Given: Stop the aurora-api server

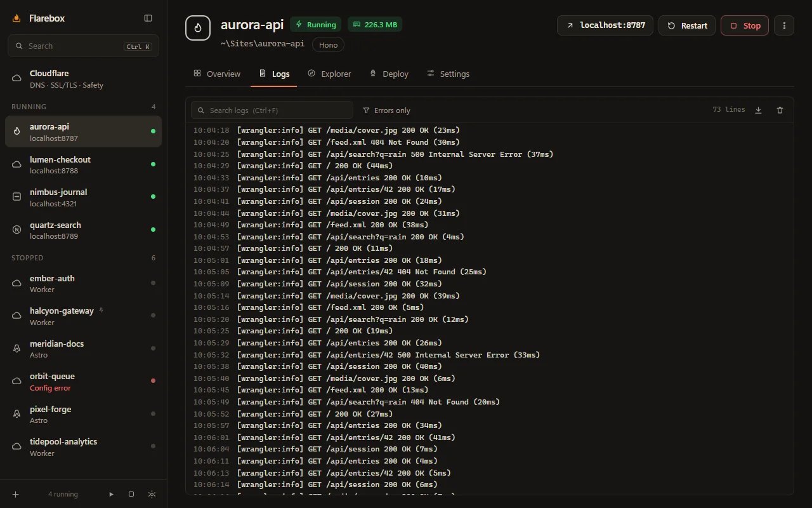Looking at the screenshot, I should 745,25.
